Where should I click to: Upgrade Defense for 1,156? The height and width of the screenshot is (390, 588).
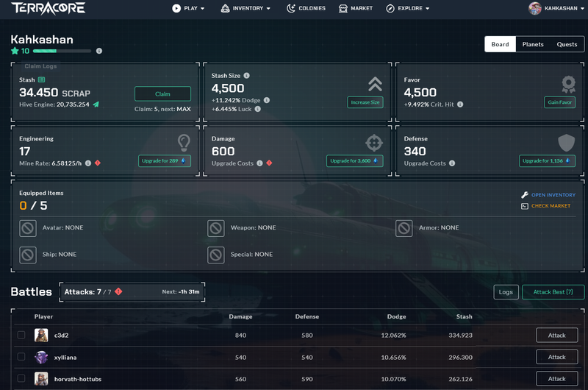click(x=547, y=160)
